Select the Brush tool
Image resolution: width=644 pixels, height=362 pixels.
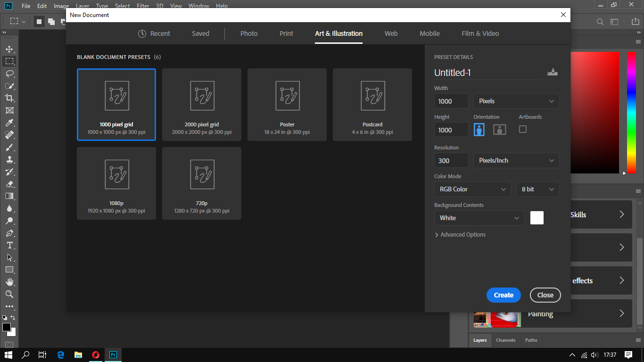click(x=9, y=147)
